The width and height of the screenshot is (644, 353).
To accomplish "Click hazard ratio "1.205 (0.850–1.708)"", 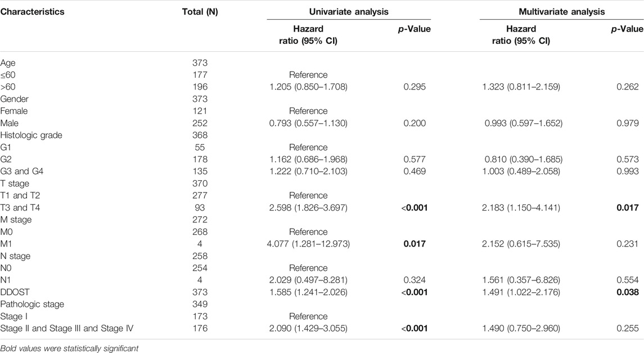I will click(x=308, y=87).
